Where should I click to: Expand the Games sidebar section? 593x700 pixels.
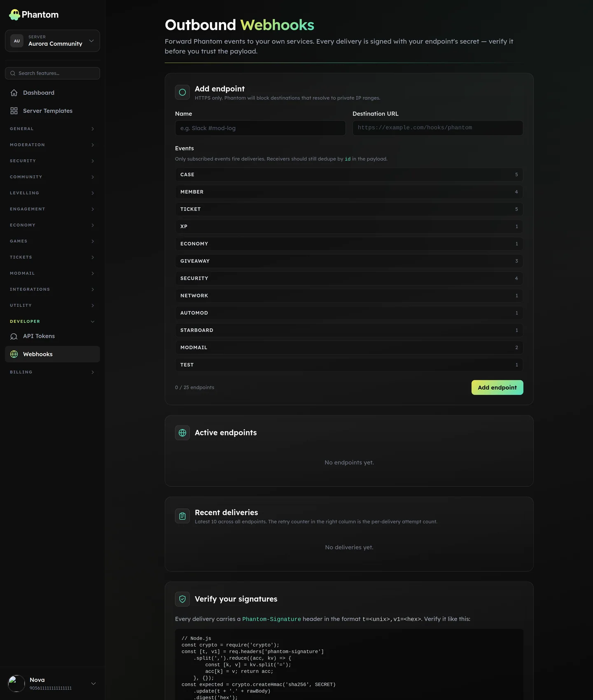coord(52,241)
